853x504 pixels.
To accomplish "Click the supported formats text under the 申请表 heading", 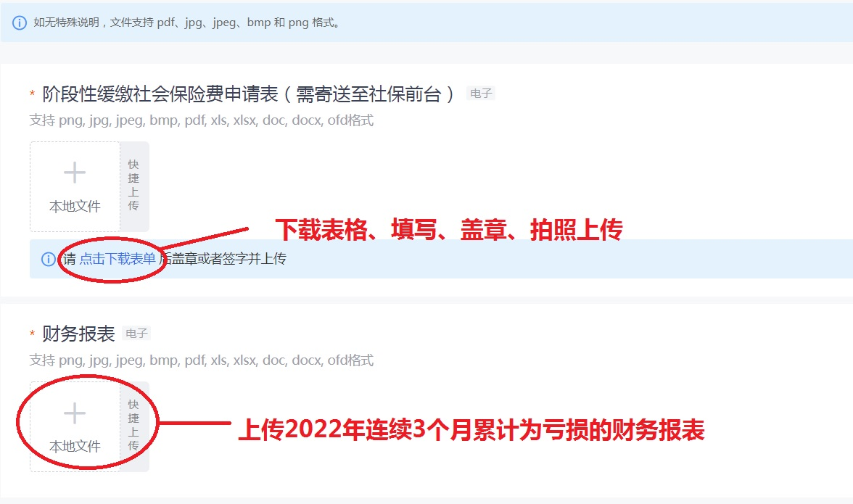I will 202,120.
